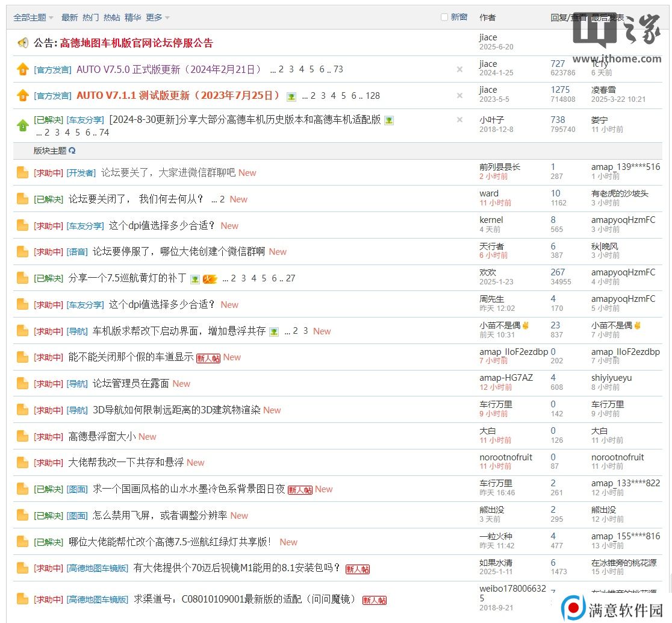Click the image icon in 车机版求帮改下启动界面 row

tap(274, 332)
